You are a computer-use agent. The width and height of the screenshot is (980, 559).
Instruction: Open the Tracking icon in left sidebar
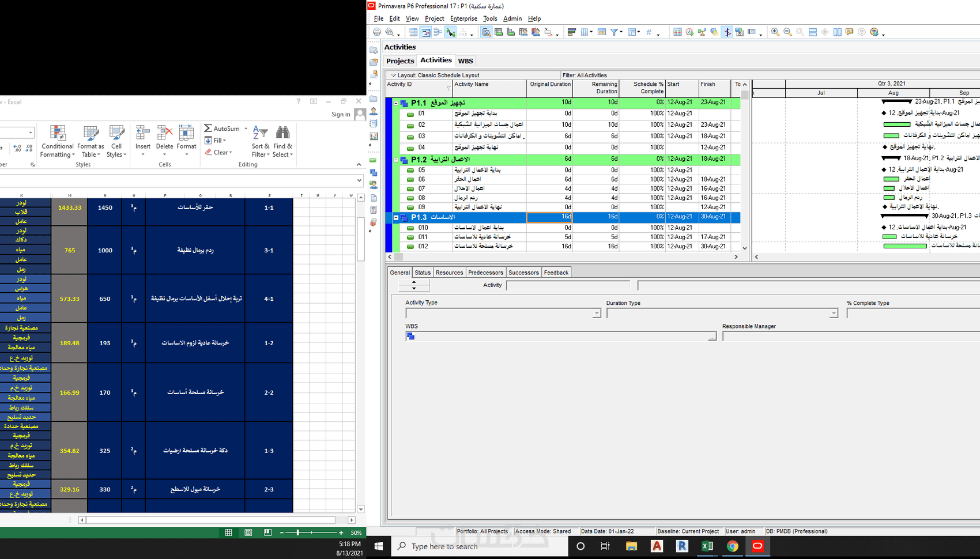(x=374, y=136)
